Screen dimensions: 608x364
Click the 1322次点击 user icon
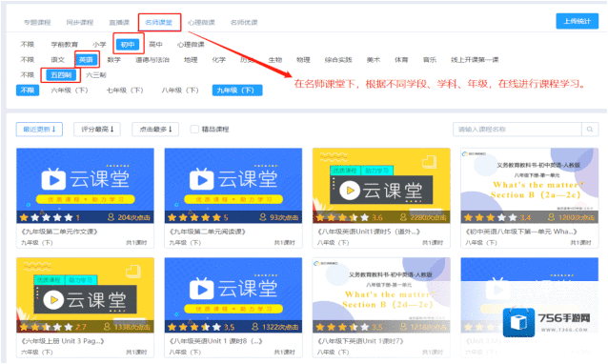point(254,327)
